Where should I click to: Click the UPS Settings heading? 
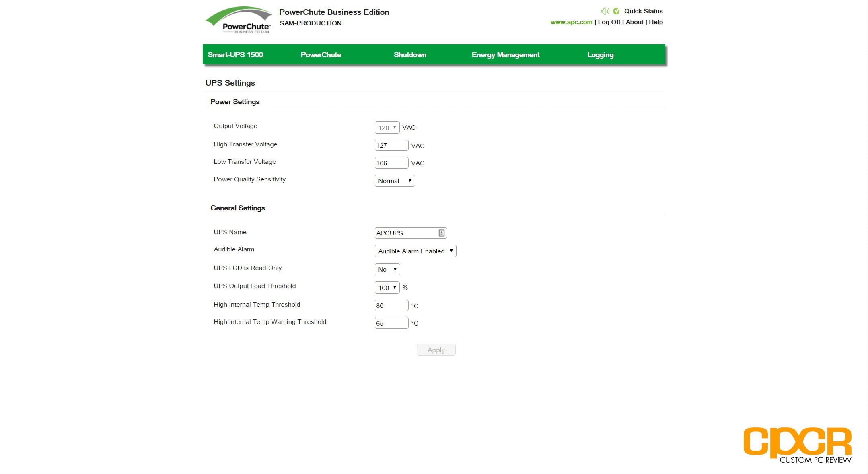coord(230,83)
